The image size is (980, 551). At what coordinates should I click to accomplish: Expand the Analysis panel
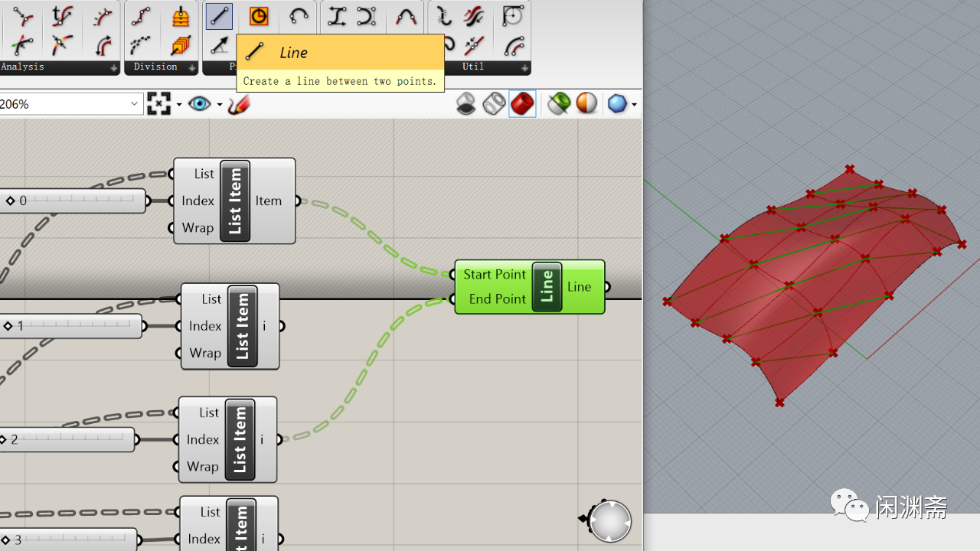pos(114,67)
